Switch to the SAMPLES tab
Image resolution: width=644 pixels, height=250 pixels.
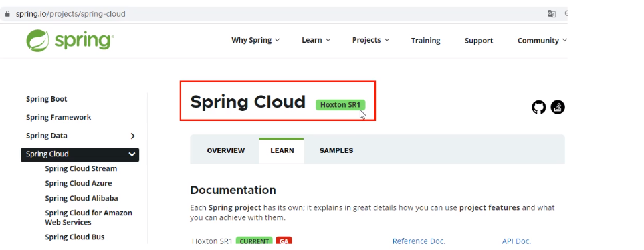pos(336,150)
